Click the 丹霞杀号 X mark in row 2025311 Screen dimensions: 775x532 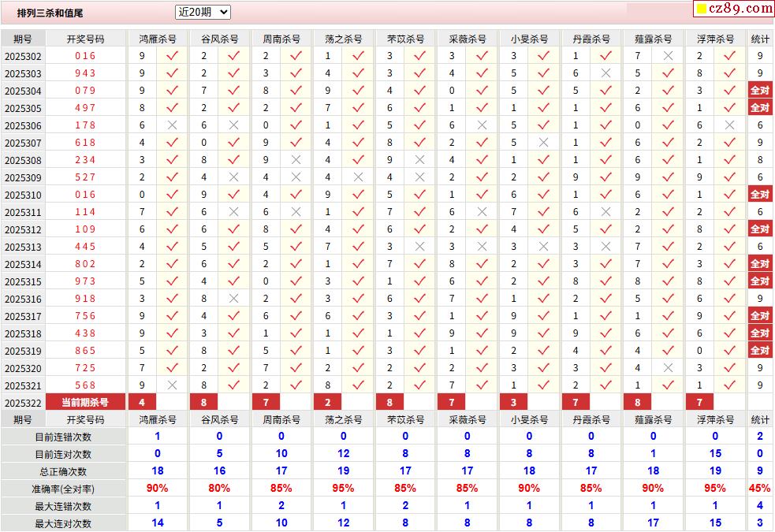point(606,211)
